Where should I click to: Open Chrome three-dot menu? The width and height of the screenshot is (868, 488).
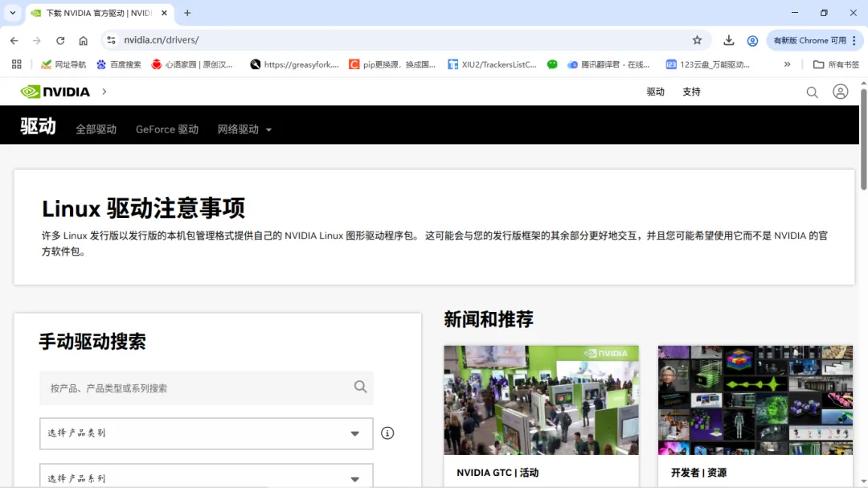(x=854, y=40)
